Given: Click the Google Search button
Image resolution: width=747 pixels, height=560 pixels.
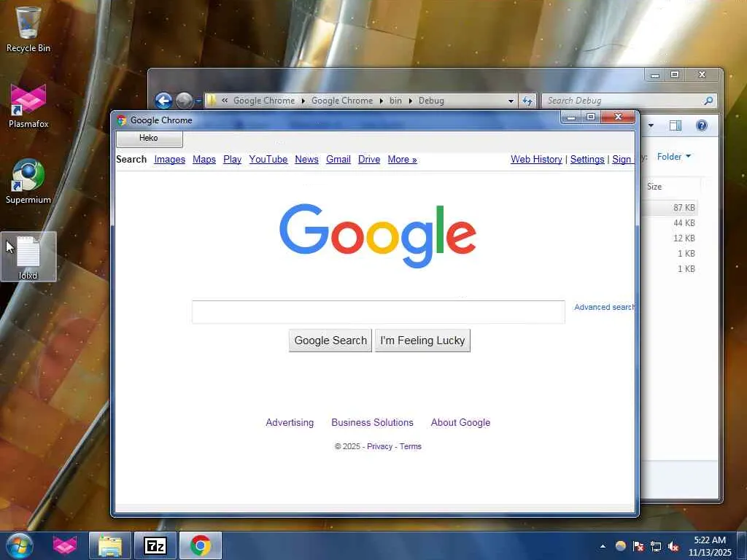Looking at the screenshot, I should tap(330, 341).
